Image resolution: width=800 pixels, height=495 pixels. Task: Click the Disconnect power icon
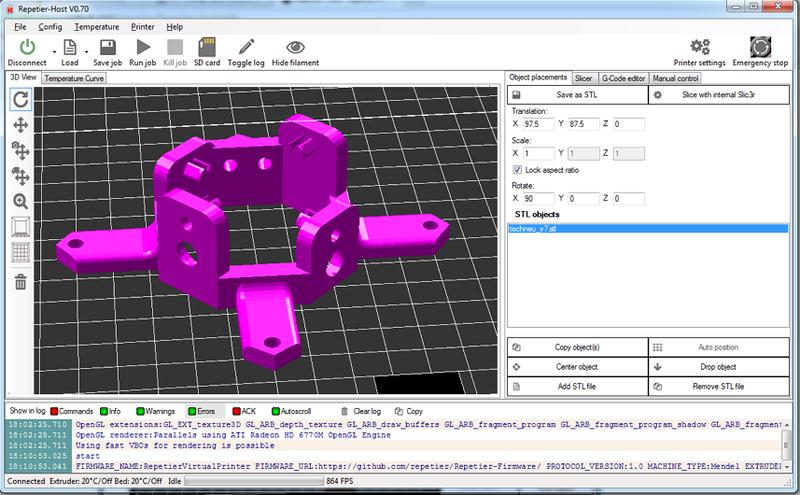click(27, 46)
